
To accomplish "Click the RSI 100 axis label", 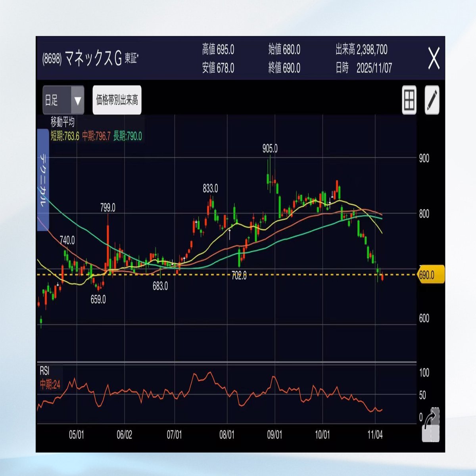I will coord(424,372).
